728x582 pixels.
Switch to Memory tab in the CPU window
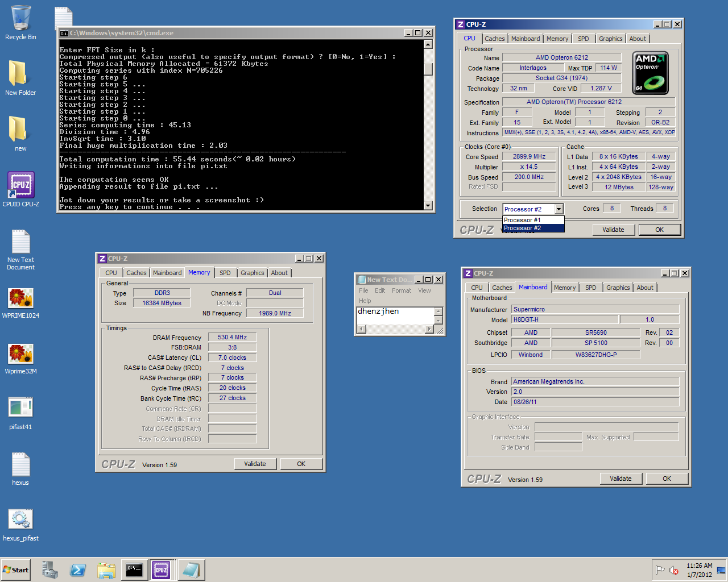click(x=557, y=39)
